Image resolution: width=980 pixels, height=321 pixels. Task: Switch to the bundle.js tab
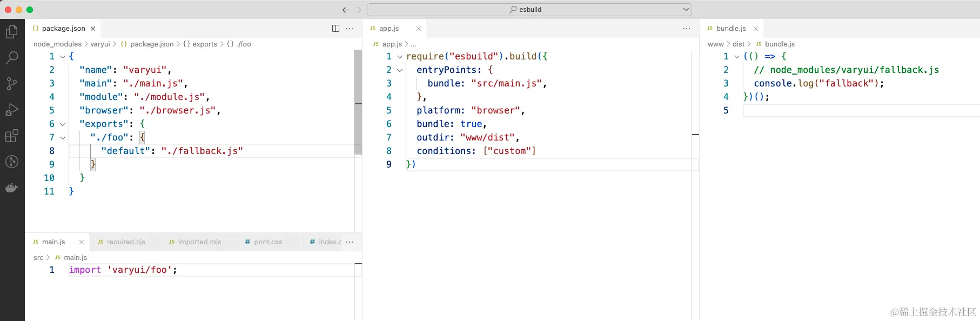[x=731, y=29]
